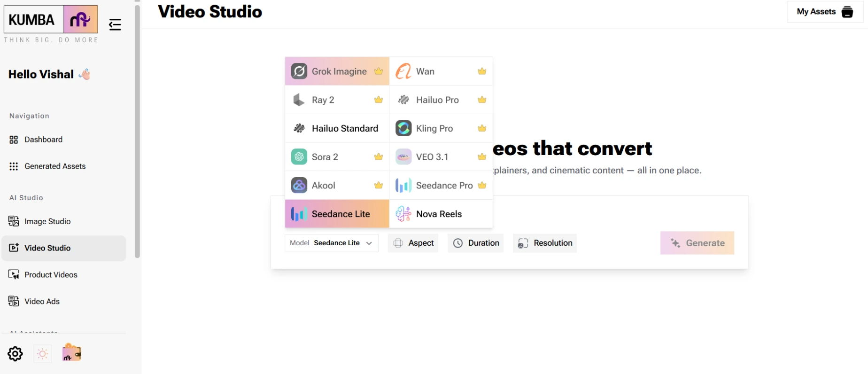This screenshot has height=374, width=868.
Task: Click the Generated Assets dots icon
Action: (x=14, y=166)
